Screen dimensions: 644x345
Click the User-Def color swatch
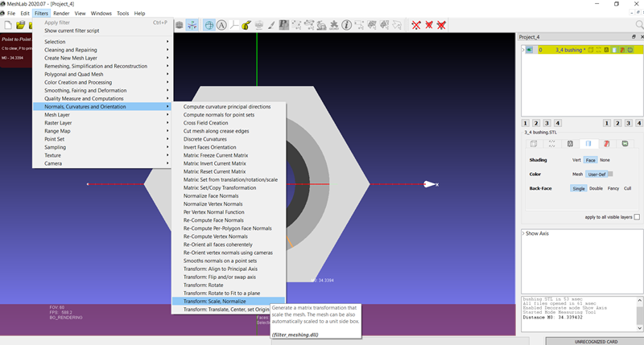coord(610,174)
